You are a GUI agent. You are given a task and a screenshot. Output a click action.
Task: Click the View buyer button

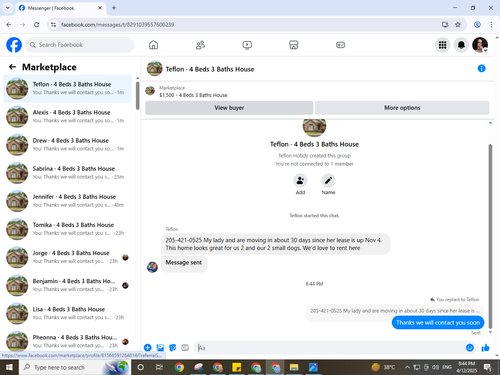pyautogui.click(x=229, y=108)
